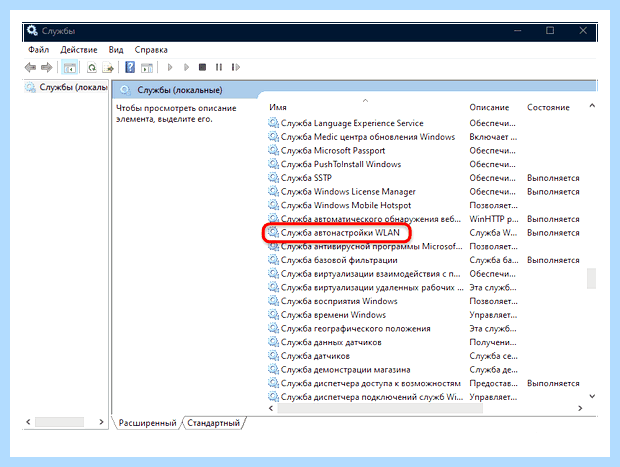Open the Вид menu

pos(116,50)
